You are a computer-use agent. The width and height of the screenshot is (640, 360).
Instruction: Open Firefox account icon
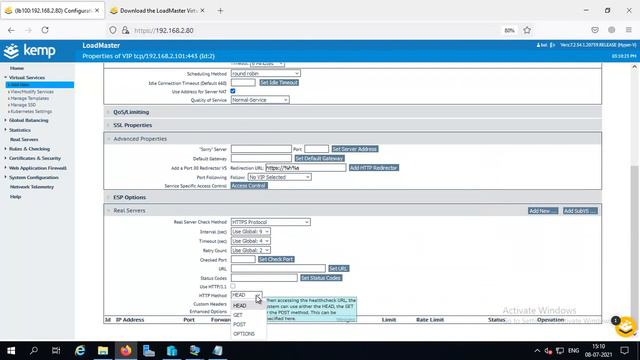[611, 30]
